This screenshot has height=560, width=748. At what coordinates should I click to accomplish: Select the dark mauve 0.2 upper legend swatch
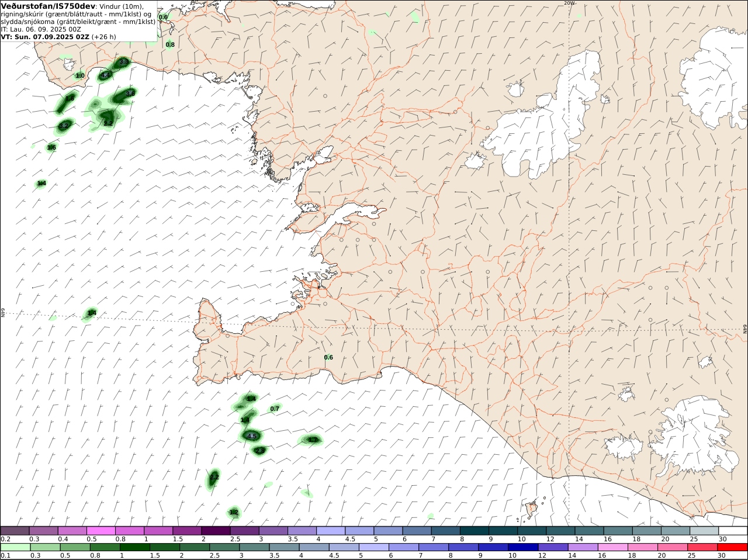15,531
